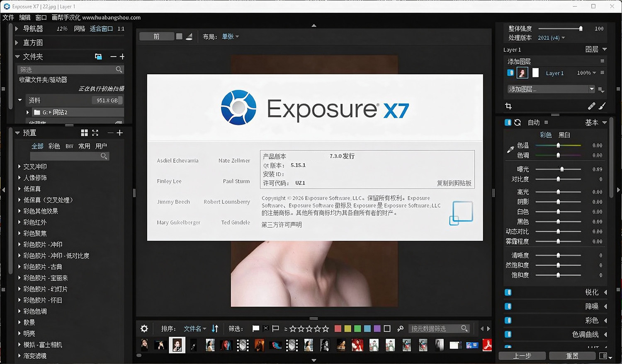Click the reset circular arrows in 基本 panel
This screenshot has width=622, height=364.
[518, 123]
